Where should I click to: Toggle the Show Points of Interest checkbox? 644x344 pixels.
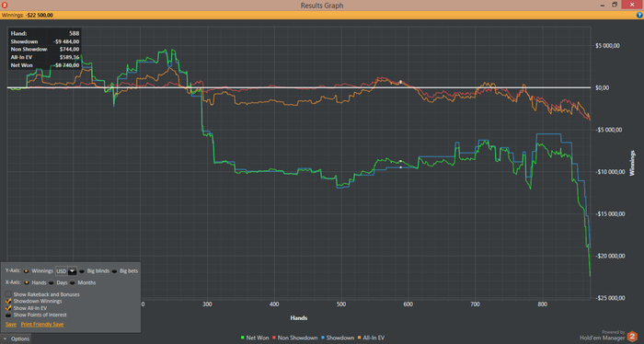click(x=8, y=315)
